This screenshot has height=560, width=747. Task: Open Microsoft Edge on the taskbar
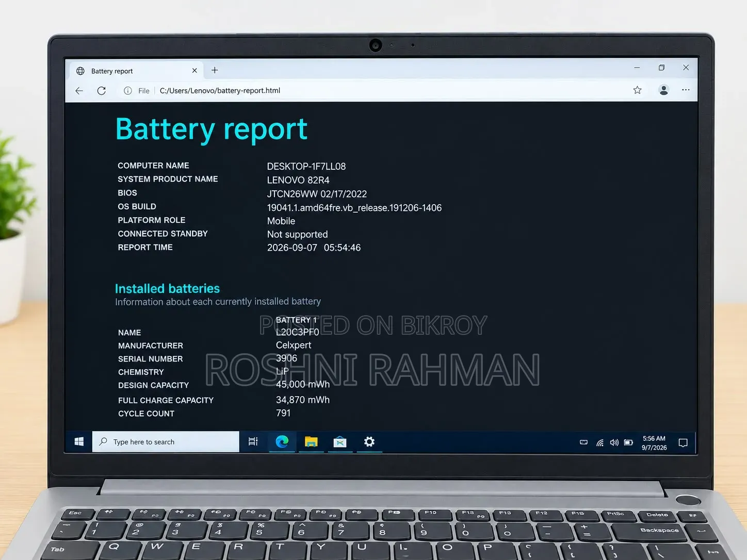282,442
